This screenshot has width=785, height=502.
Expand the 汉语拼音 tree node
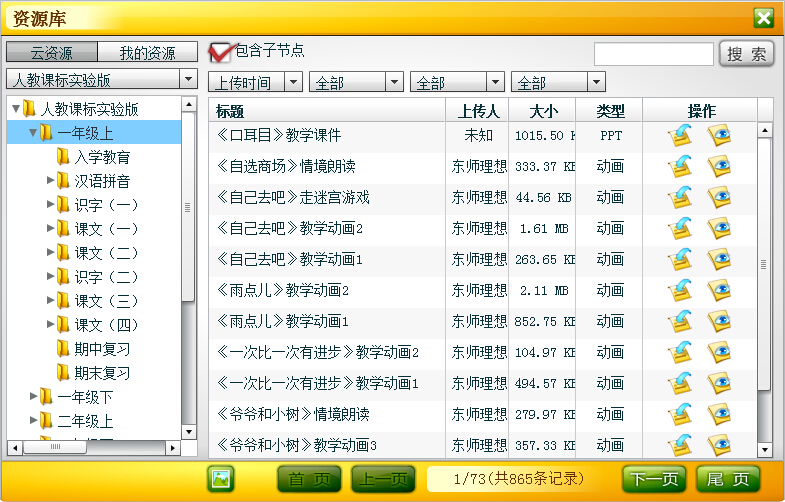[51, 181]
